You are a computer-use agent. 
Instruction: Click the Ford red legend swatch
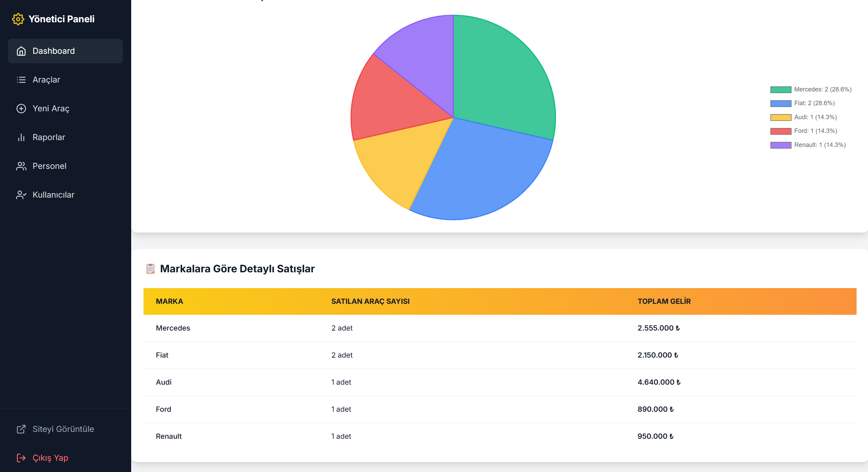tap(781, 131)
